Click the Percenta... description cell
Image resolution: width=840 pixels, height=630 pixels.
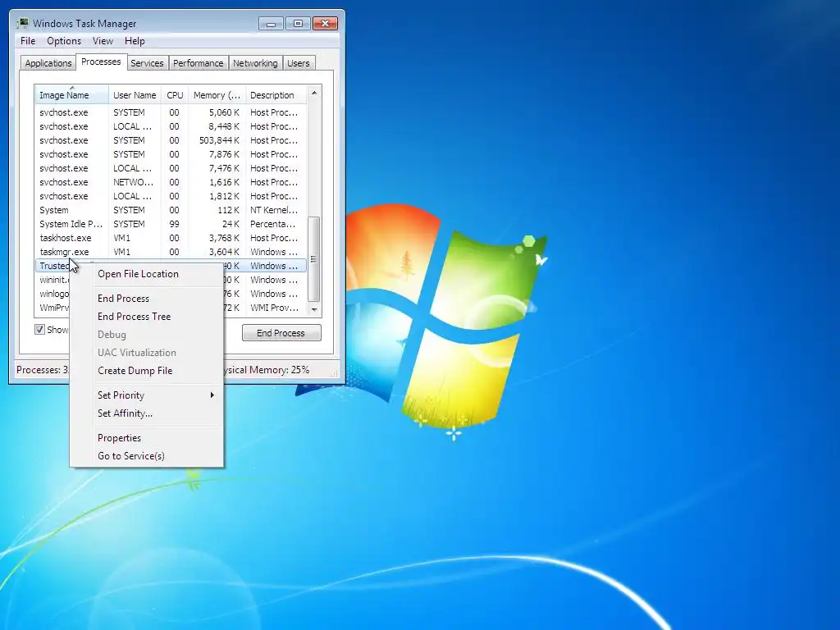[x=272, y=224]
